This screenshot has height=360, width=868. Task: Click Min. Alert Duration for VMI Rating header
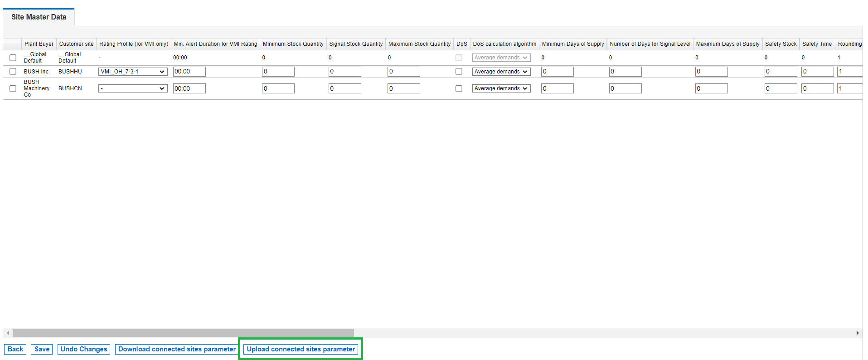click(x=215, y=44)
